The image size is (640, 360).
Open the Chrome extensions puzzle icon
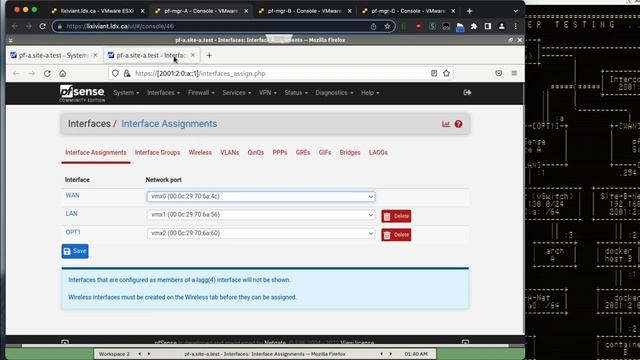[474, 27]
